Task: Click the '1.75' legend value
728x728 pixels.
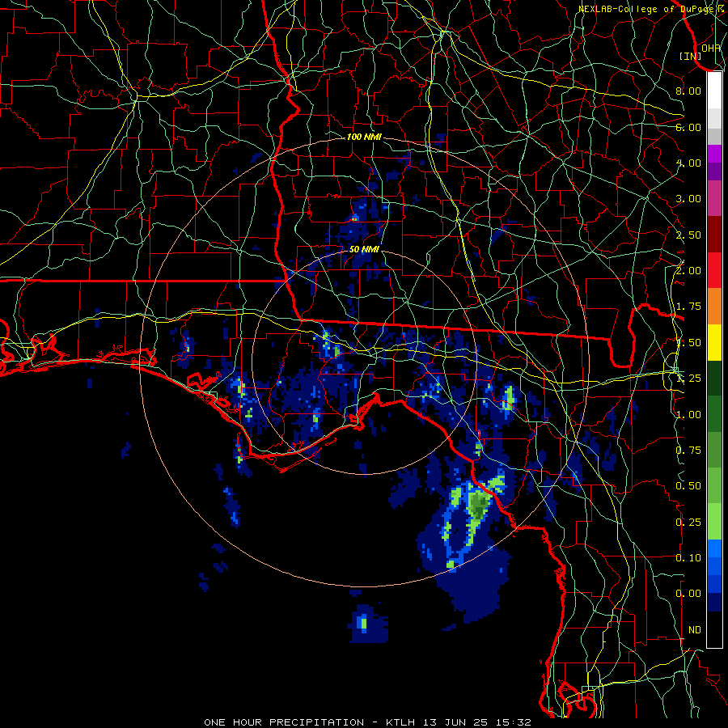Action: pos(688,307)
